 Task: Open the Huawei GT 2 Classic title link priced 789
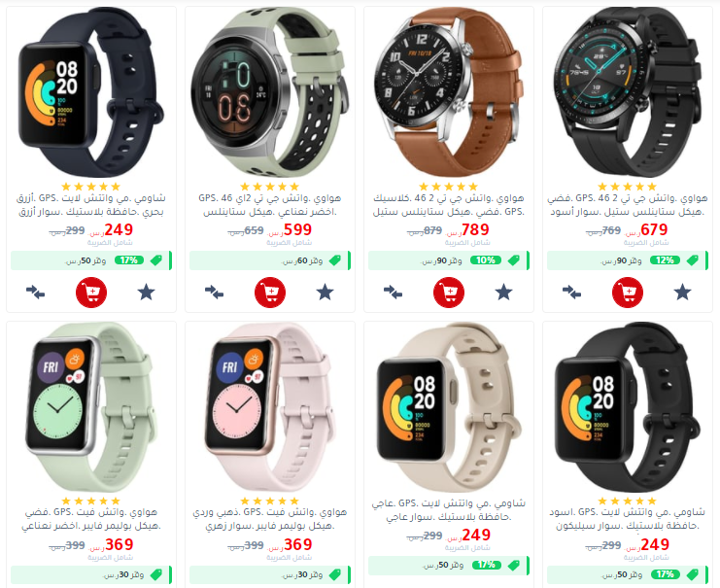(449, 205)
